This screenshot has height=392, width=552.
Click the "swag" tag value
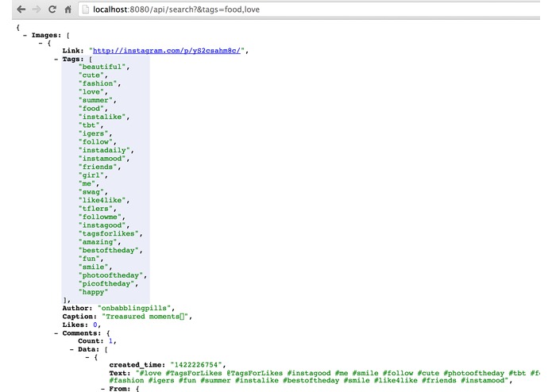[91, 192]
